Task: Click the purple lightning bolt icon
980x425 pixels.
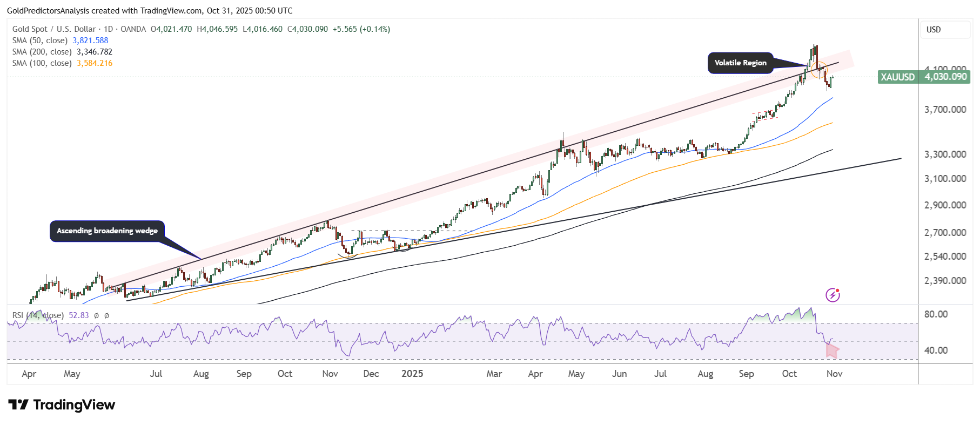Action: pyautogui.click(x=833, y=295)
